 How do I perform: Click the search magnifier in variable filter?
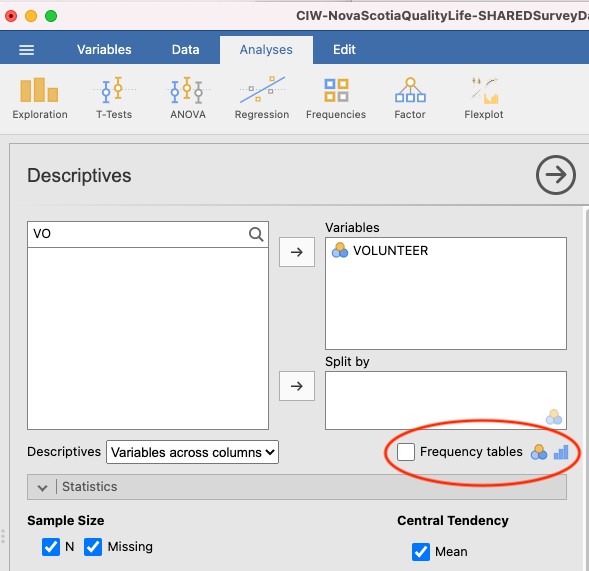pyautogui.click(x=256, y=234)
